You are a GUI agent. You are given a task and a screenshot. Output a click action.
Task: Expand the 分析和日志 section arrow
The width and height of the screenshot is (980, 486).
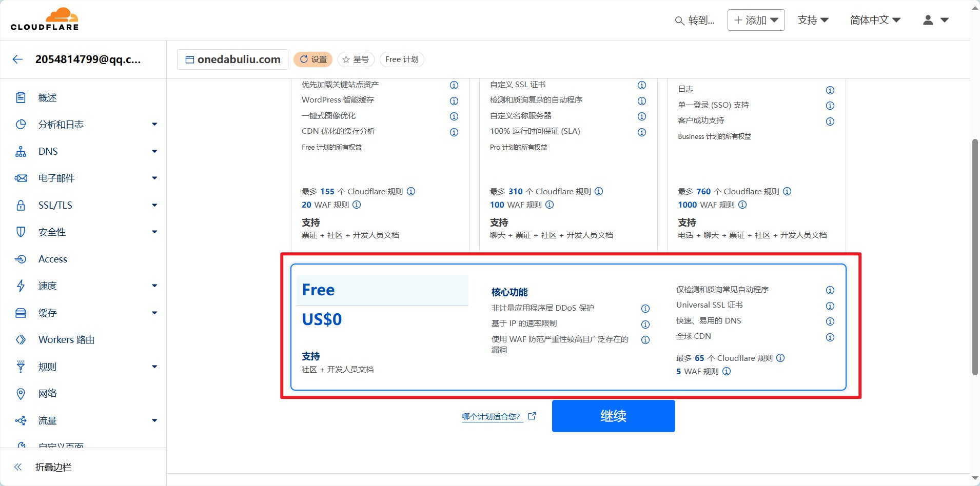(x=154, y=124)
